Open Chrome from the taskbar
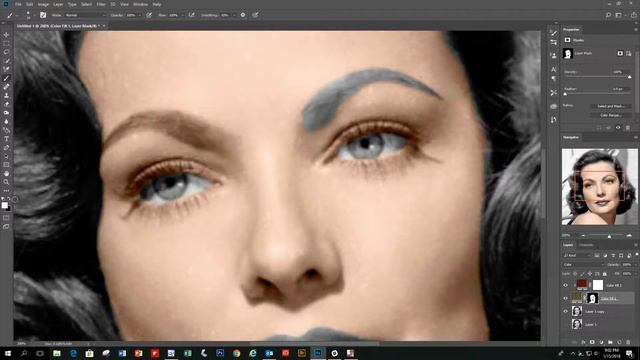 (x=236, y=353)
